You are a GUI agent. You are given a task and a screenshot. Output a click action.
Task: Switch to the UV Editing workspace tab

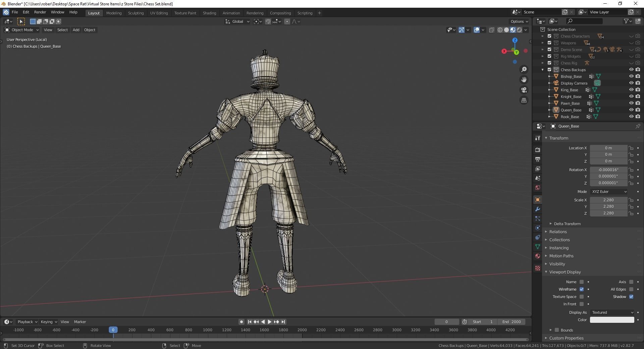click(x=159, y=13)
